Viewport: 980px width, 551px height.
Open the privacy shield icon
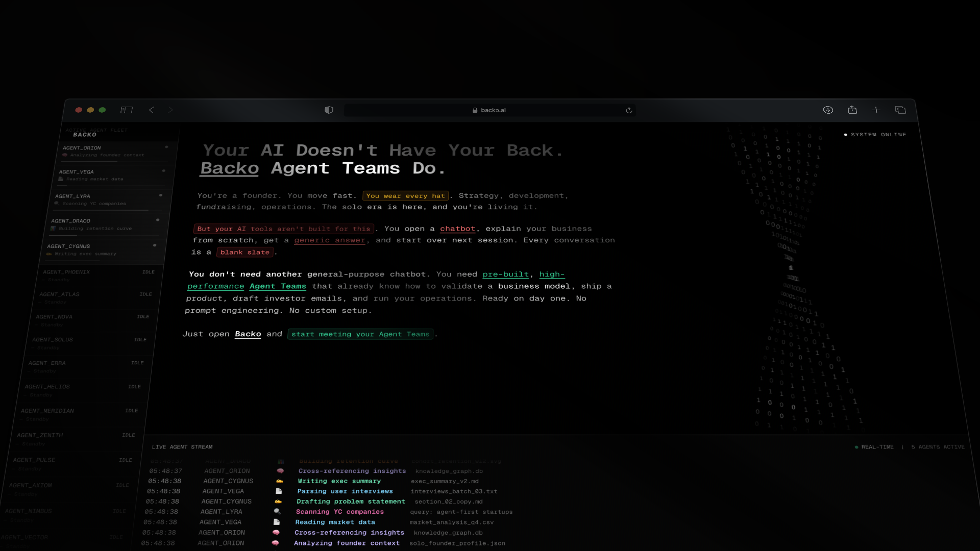[x=329, y=110]
